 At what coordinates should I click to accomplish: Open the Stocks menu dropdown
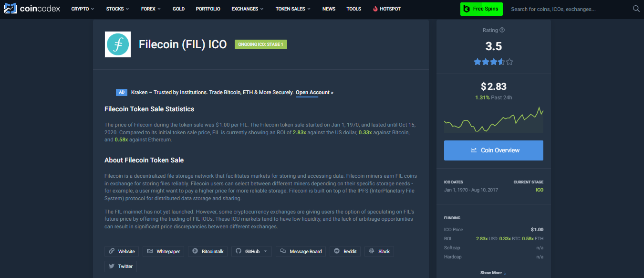(117, 9)
